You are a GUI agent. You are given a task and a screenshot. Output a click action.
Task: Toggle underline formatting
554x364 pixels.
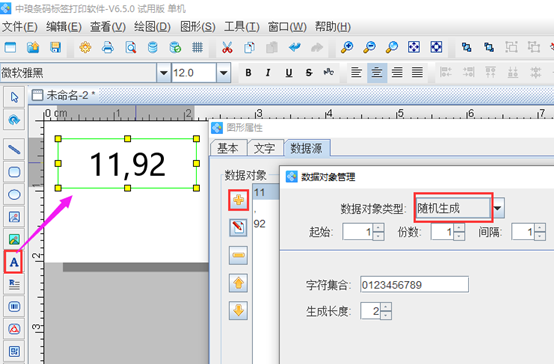click(289, 73)
